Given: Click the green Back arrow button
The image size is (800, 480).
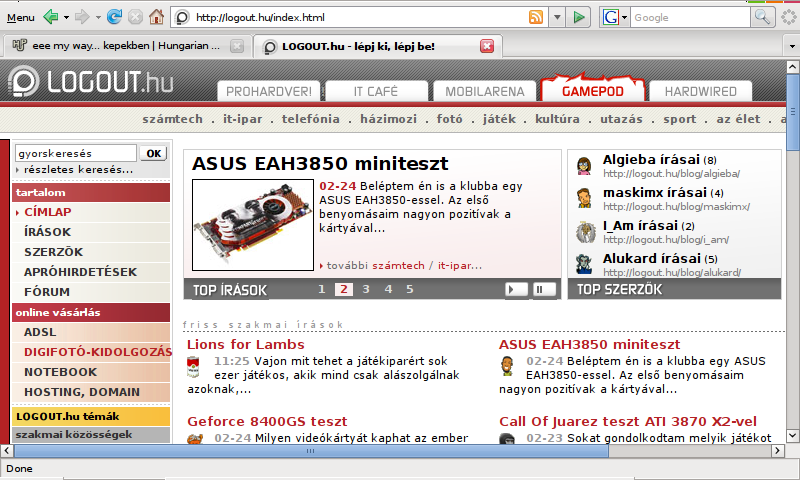Looking at the screenshot, I should tap(51, 17).
